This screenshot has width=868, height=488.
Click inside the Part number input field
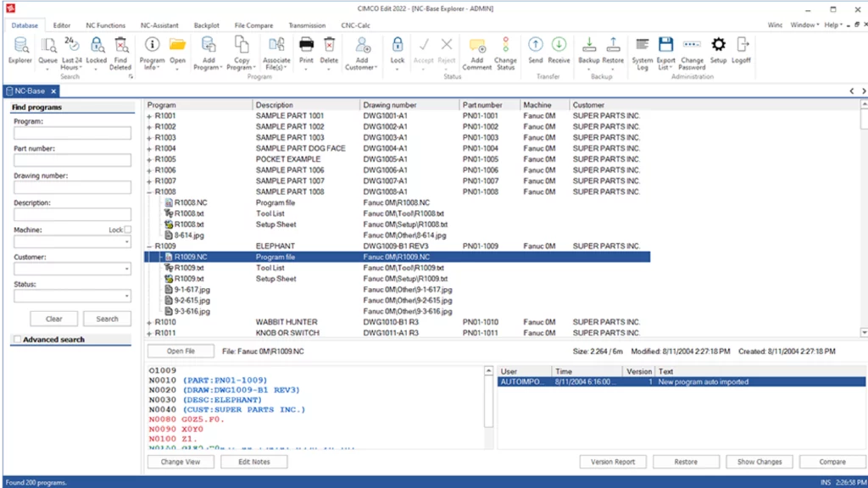click(72, 160)
